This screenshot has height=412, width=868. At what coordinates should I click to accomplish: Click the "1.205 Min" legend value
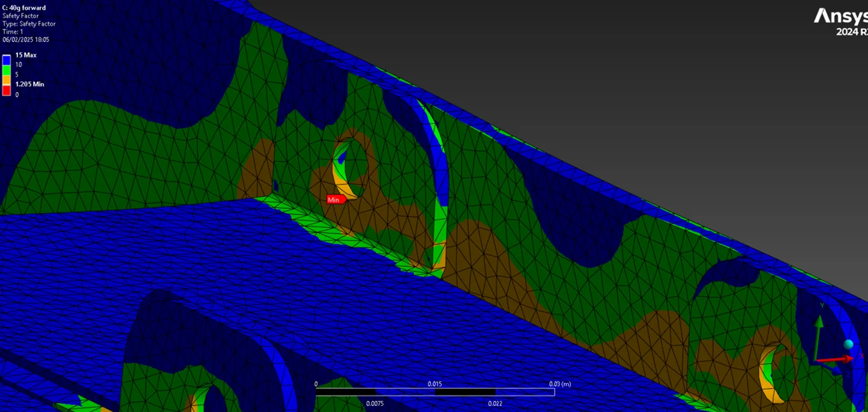29,84
